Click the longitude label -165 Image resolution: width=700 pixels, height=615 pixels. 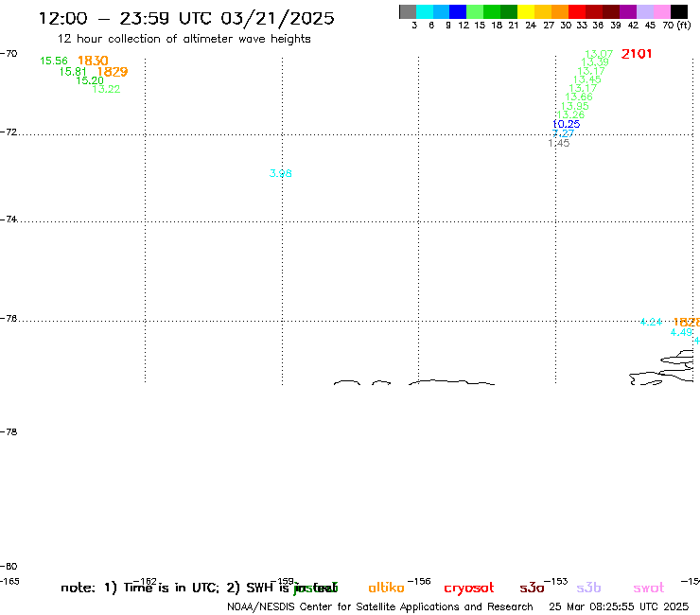[x=9, y=582]
